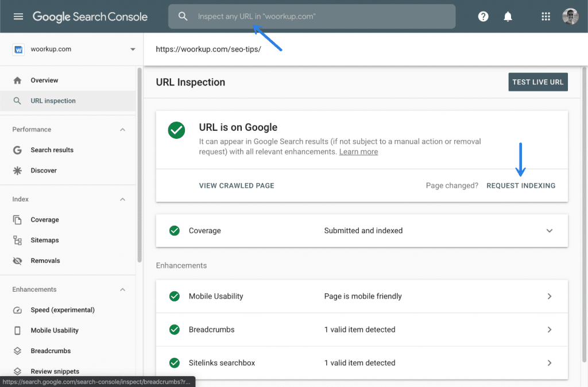Click the sidebar vertical scrollbar
This screenshot has height=387, width=588.
pos(140,165)
